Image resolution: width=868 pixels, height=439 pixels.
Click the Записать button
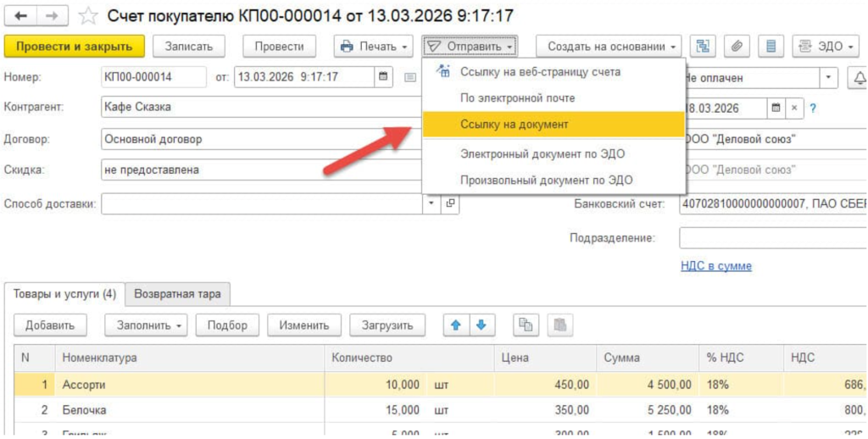click(189, 47)
